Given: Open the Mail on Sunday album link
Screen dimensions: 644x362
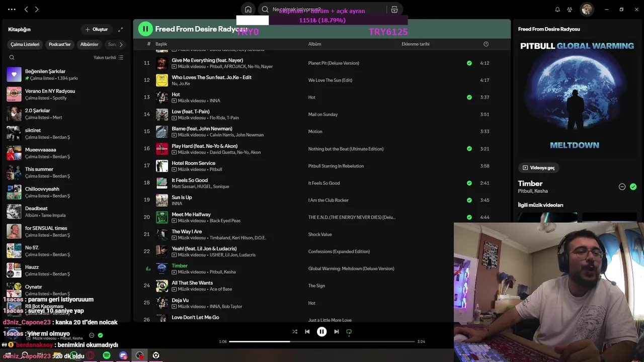Looking at the screenshot, I should click(323, 114).
